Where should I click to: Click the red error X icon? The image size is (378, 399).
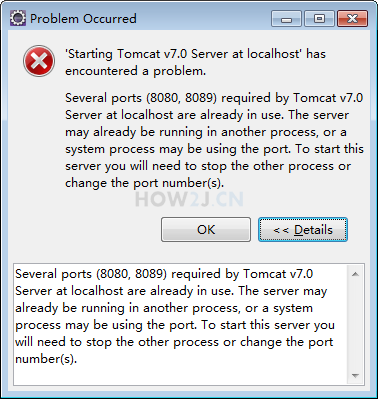point(39,61)
